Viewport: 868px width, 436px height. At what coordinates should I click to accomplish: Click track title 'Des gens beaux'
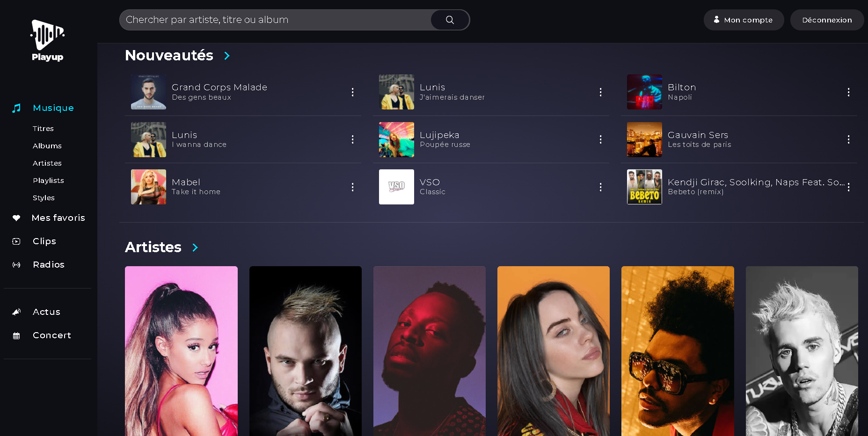coord(201,97)
